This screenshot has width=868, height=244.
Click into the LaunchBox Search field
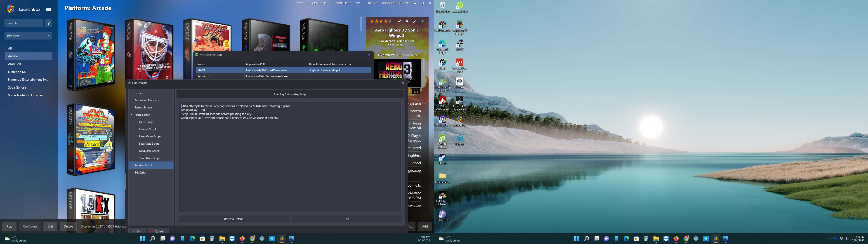[24, 23]
